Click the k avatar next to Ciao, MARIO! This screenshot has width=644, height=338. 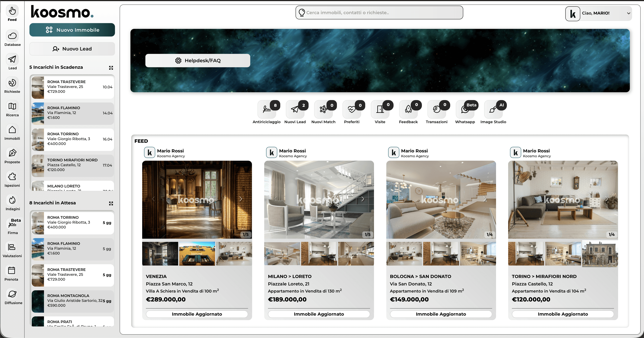coord(573,14)
